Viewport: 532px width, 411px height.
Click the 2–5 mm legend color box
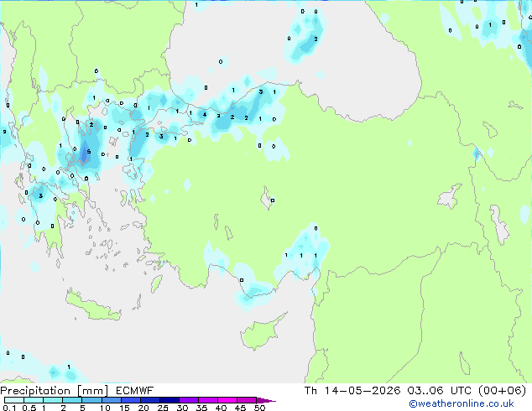(72, 400)
